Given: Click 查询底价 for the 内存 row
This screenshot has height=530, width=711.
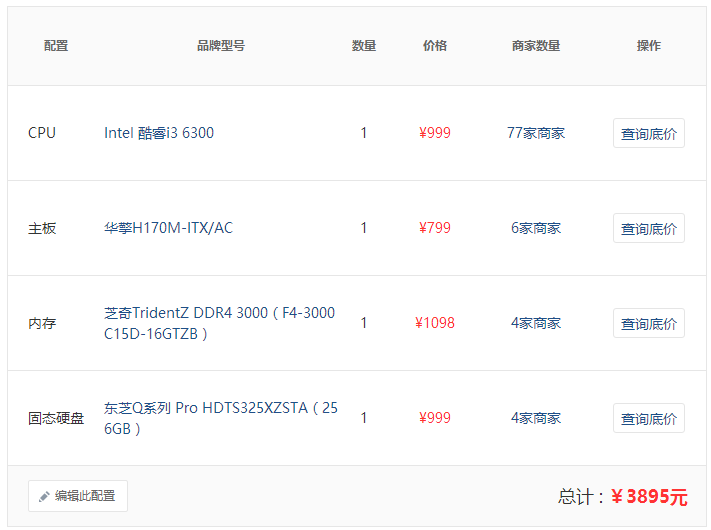Looking at the screenshot, I should (649, 323).
